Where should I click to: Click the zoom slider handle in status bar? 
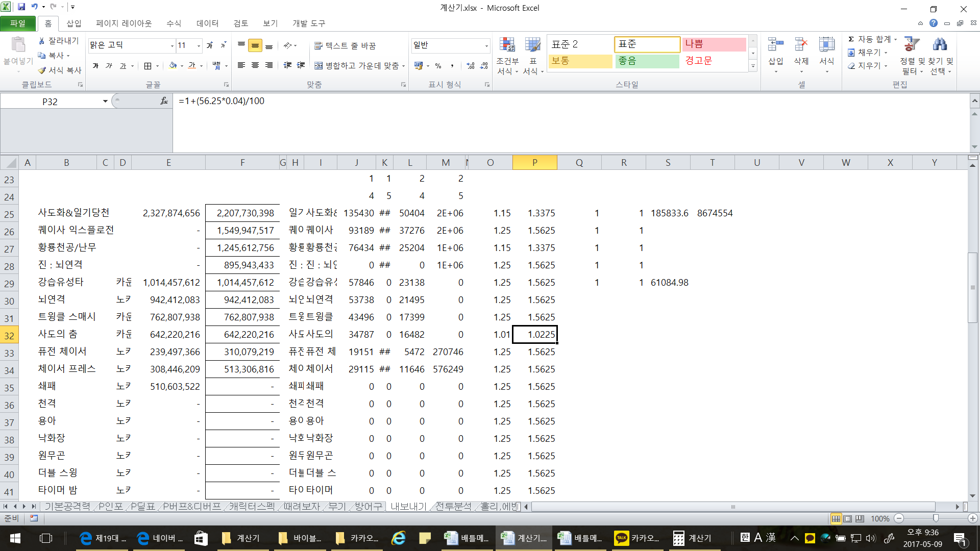[936, 518]
